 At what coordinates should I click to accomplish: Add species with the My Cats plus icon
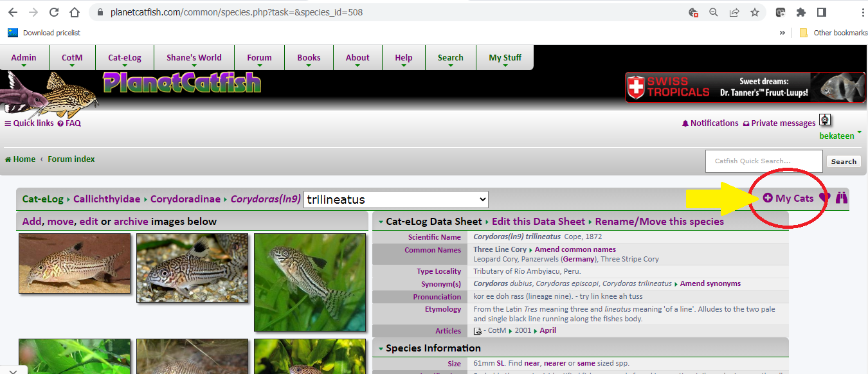point(788,198)
